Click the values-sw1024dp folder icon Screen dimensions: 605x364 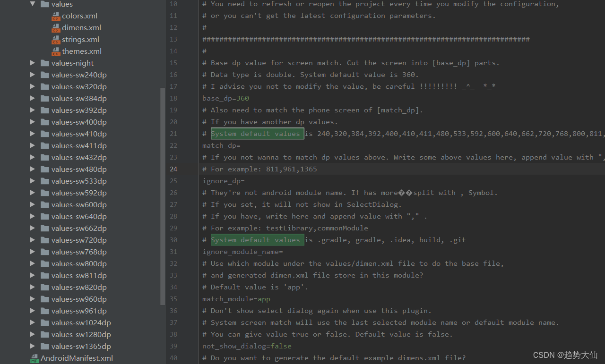(x=45, y=322)
